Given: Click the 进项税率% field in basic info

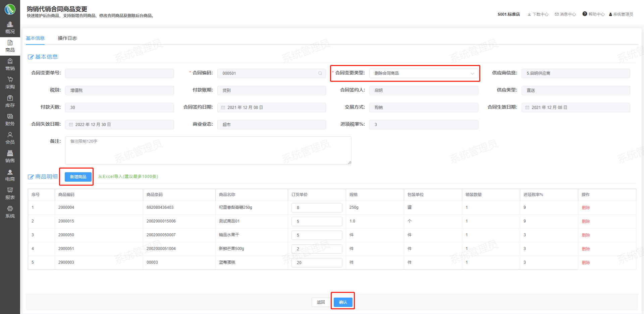Looking at the screenshot, I should (424, 125).
